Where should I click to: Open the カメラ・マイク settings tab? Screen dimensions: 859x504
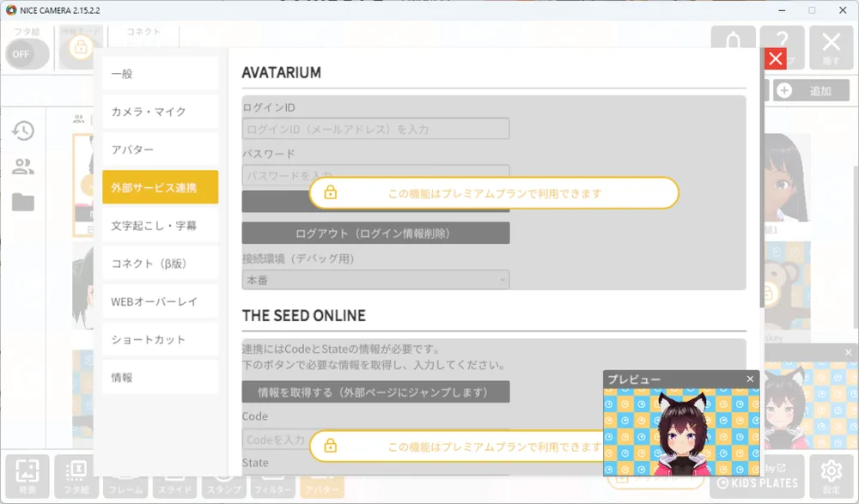pyautogui.click(x=160, y=112)
